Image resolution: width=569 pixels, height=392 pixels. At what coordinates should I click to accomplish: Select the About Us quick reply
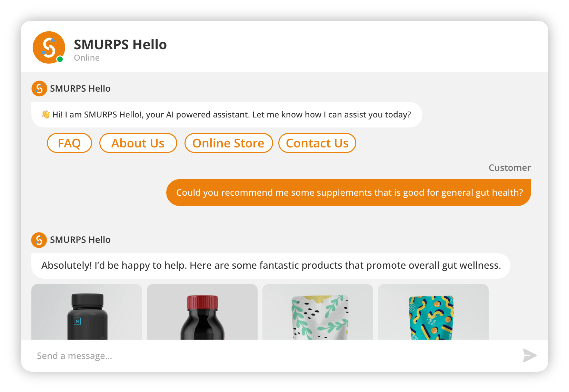(138, 143)
